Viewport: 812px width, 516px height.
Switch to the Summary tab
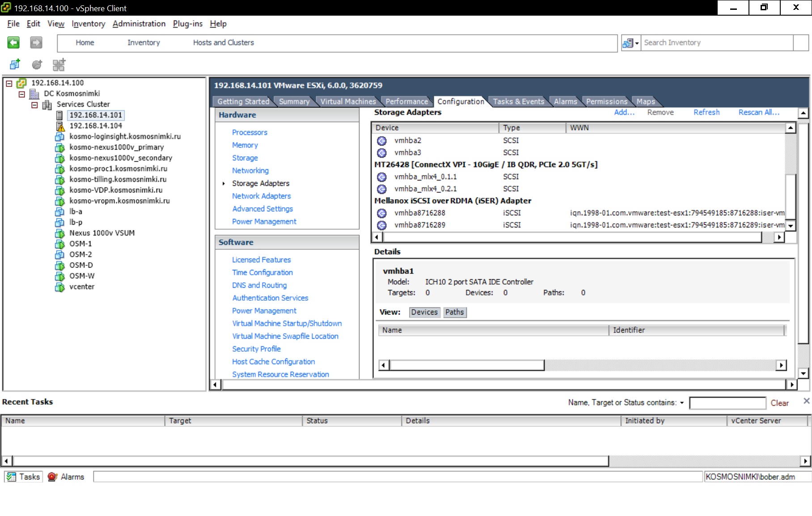pos(294,101)
